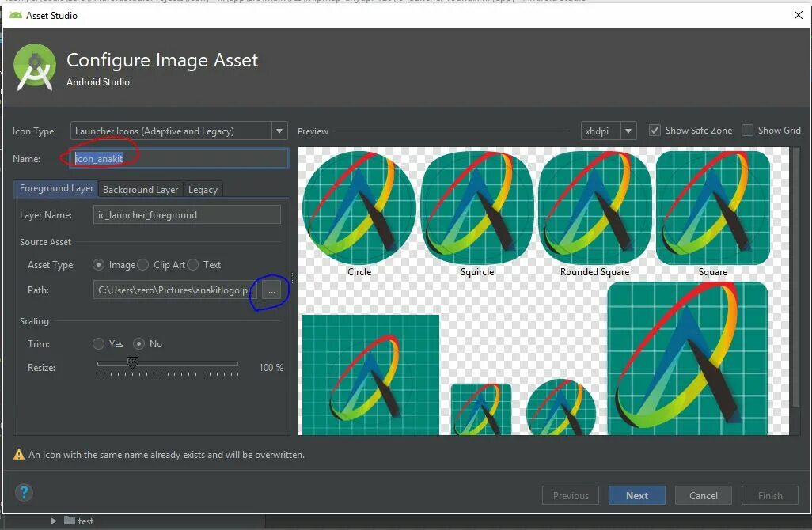Viewport: 812px width, 530px height.
Task: Click the Path field with anakitlogo file
Action: [x=175, y=290]
